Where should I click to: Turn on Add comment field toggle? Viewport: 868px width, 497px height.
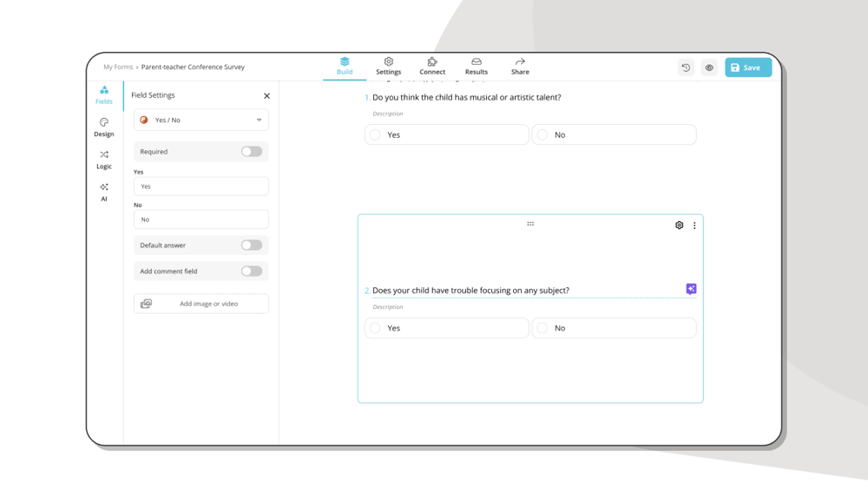(251, 271)
